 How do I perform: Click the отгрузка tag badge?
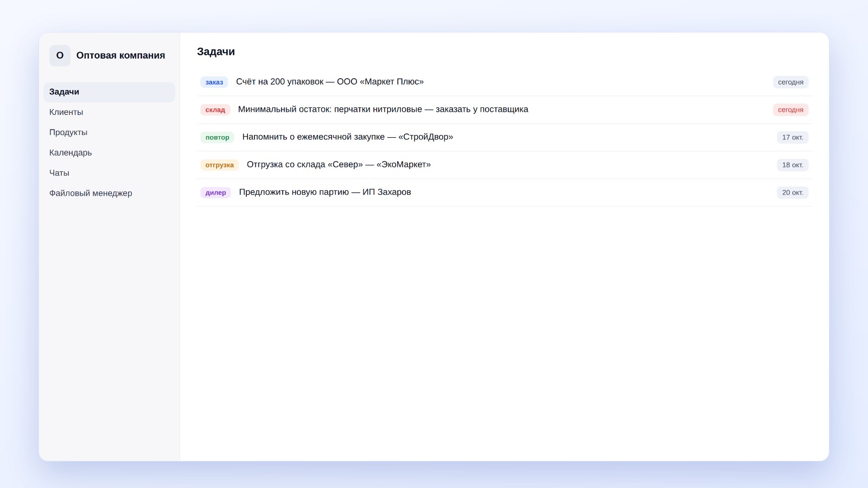pyautogui.click(x=220, y=165)
